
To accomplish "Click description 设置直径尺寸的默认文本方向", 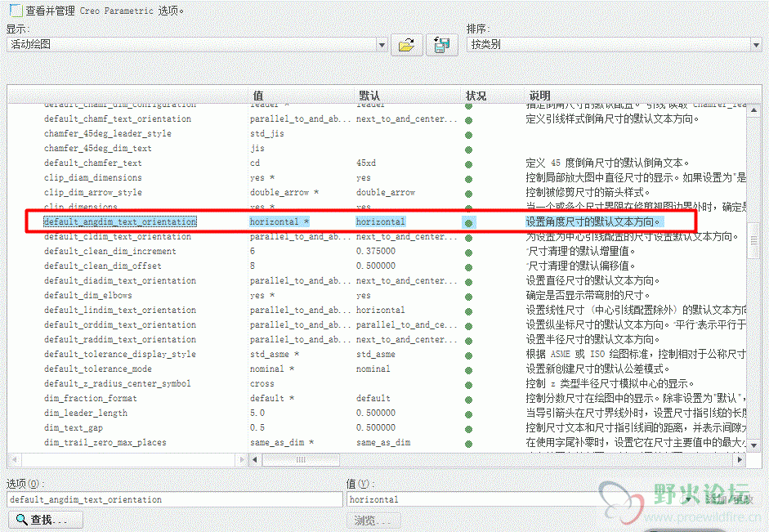I will point(592,280).
